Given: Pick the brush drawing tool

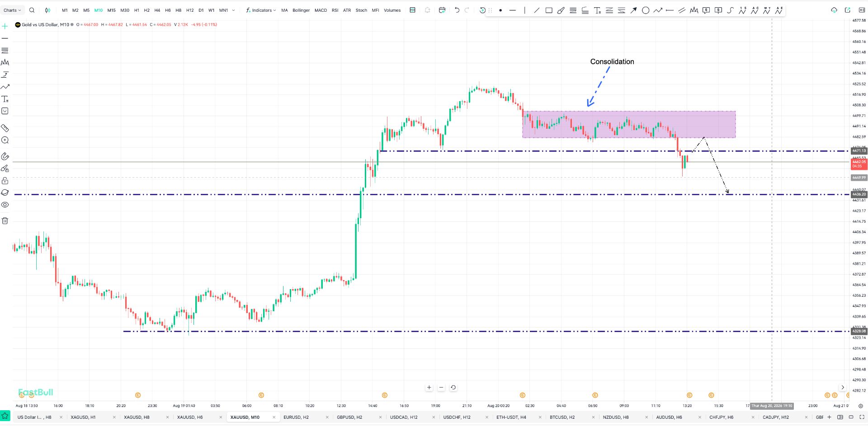Looking at the screenshot, I should 561,10.
